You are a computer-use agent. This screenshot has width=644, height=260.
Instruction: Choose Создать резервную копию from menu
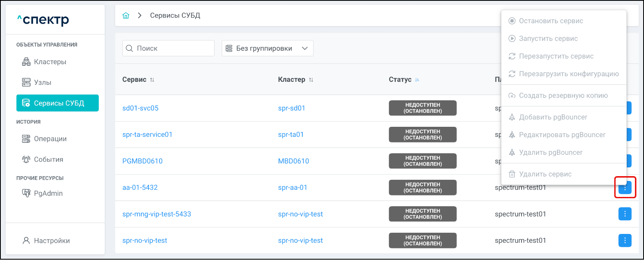[563, 95]
